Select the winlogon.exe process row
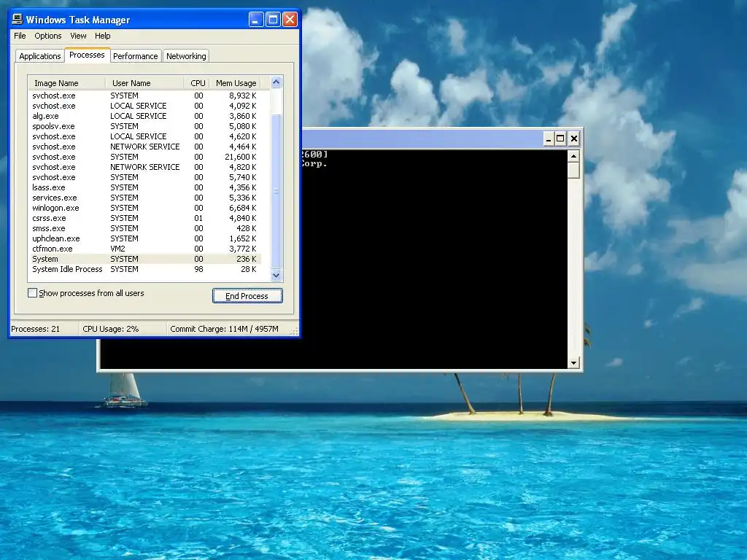Screen dimensions: 747x560 (x=145, y=208)
